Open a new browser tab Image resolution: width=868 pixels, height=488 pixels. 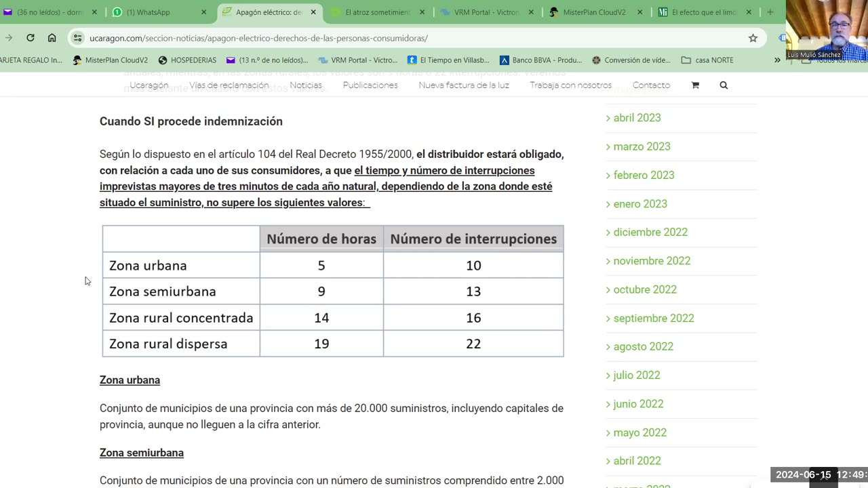770,12
